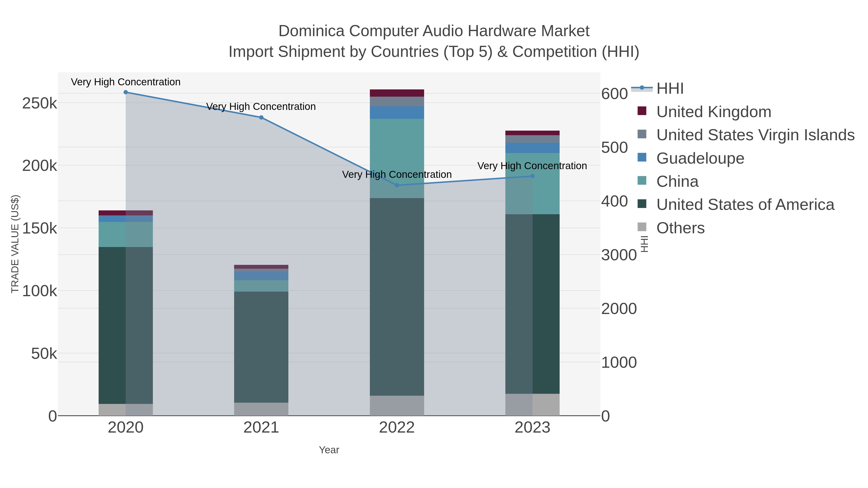The height and width of the screenshot is (488, 868).
Task: Click the chart title text
Action: click(434, 41)
